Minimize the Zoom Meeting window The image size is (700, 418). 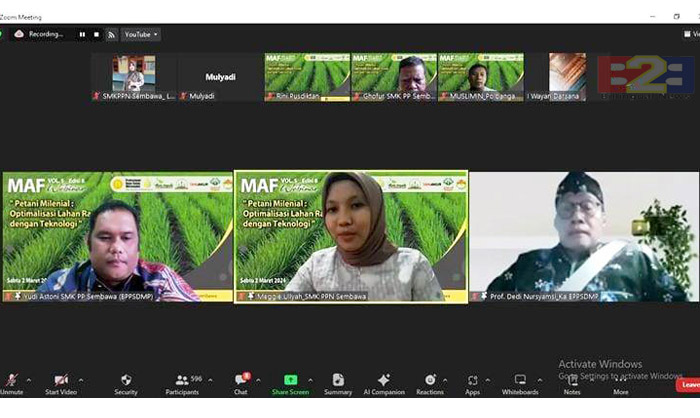653,17
